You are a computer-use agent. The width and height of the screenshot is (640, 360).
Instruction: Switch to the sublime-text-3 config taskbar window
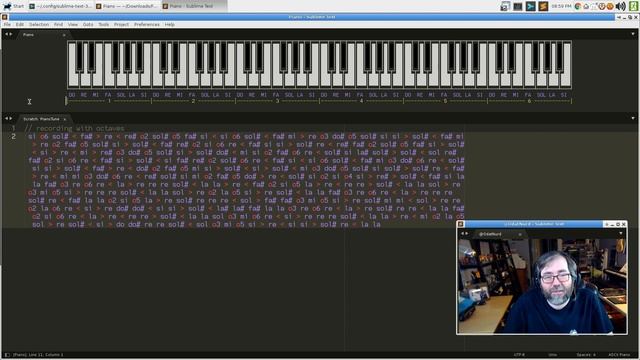(60, 6)
